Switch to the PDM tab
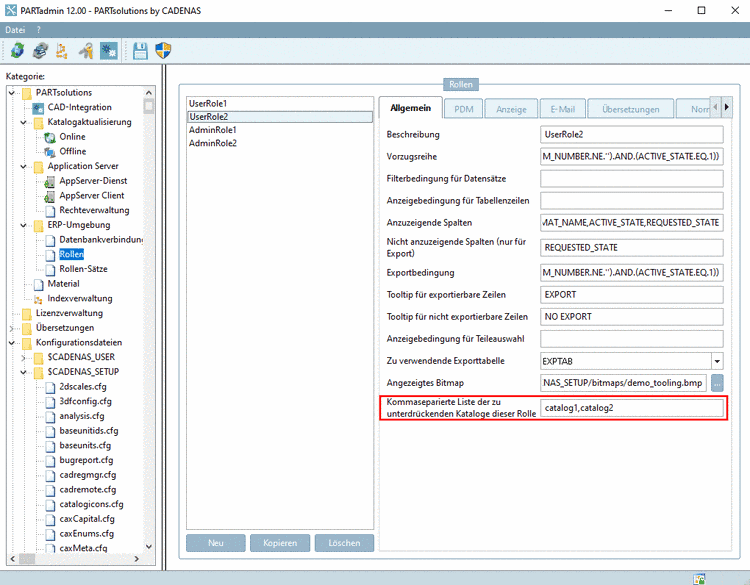Screen dimensions: 750x585 click(x=463, y=109)
